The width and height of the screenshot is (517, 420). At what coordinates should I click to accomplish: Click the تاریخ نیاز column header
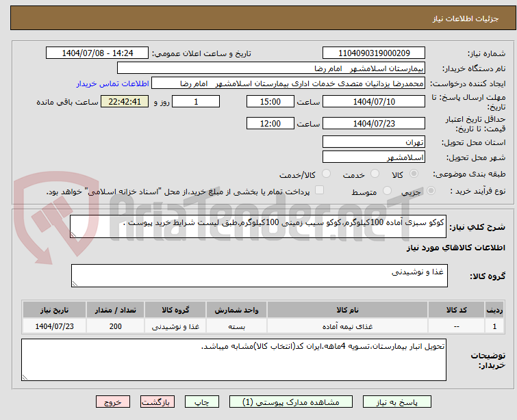[x=54, y=310]
